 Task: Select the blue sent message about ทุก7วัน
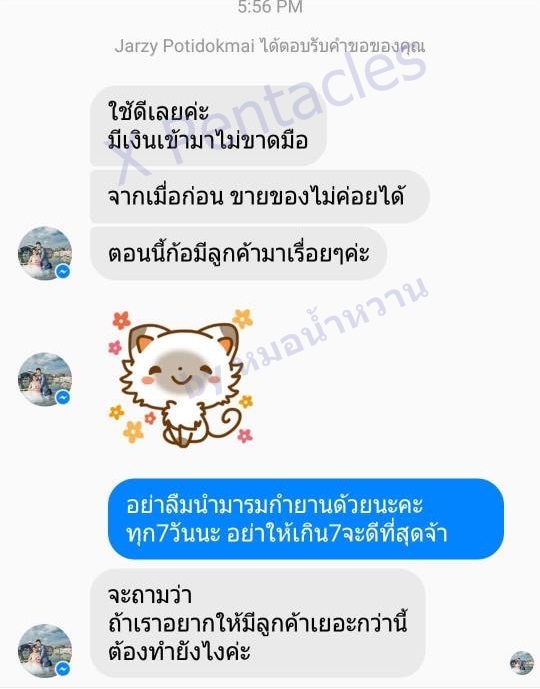tap(306, 519)
